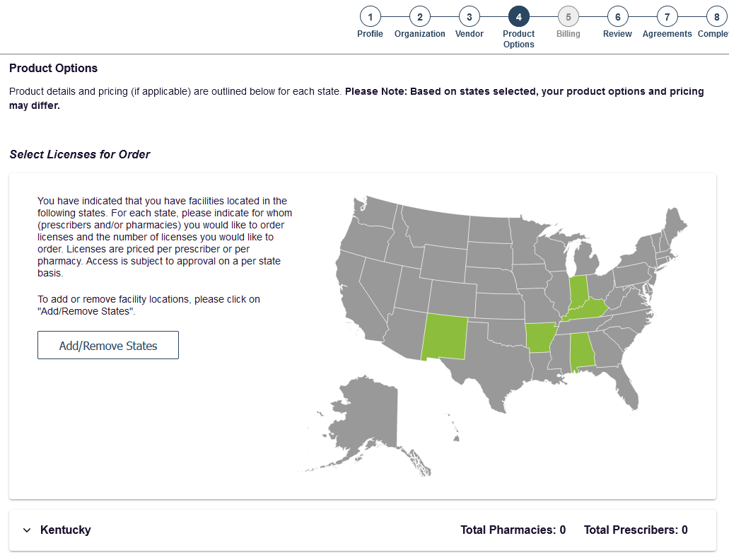Select green Arkansas on the map
729x560 pixels.
(540, 337)
